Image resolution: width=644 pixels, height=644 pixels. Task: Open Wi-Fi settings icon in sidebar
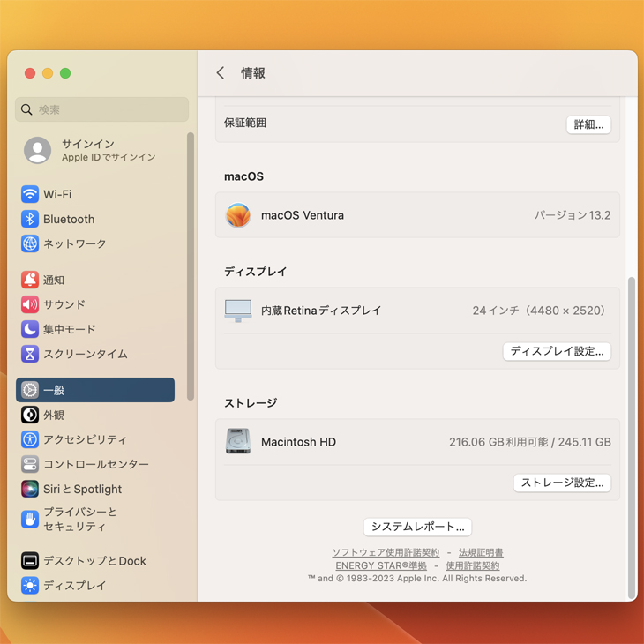click(x=30, y=194)
